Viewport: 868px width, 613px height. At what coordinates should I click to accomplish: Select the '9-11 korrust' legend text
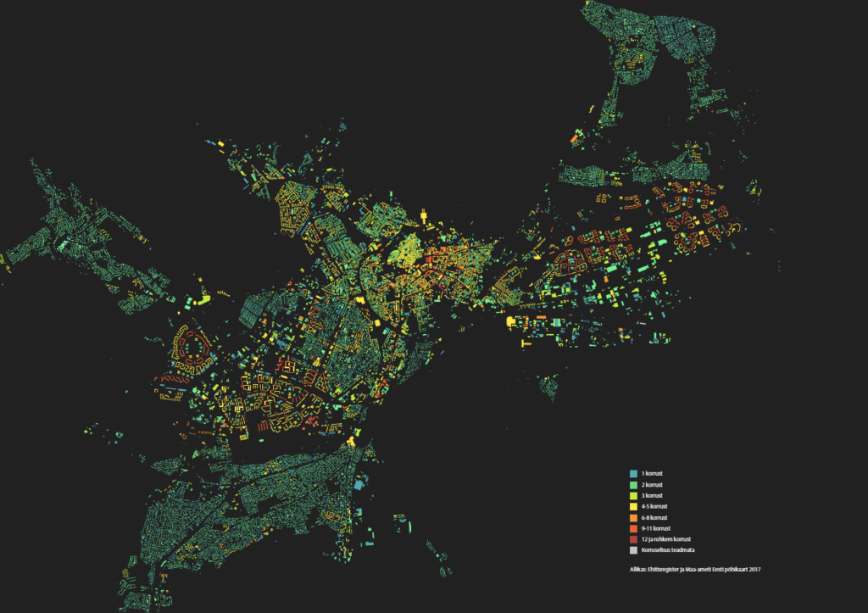point(655,528)
